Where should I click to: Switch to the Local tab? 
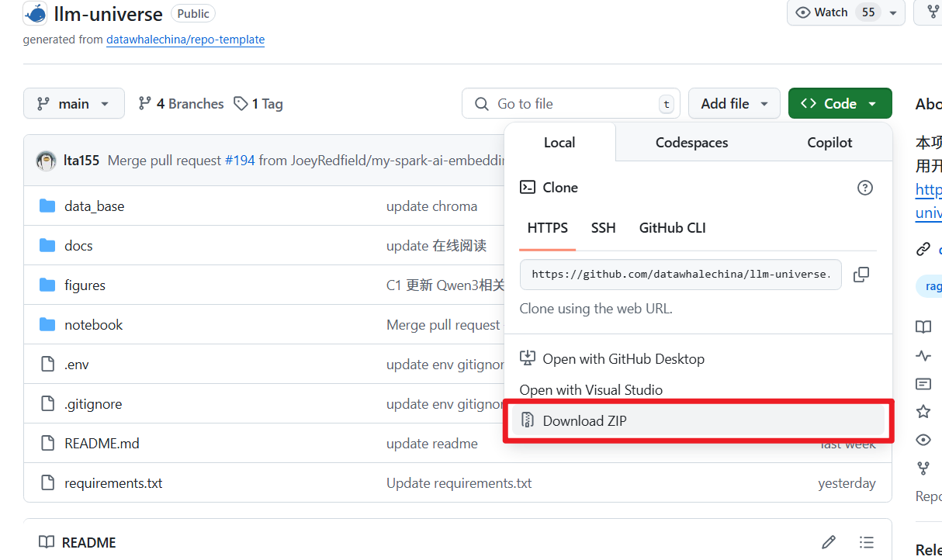click(x=559, y=142)
